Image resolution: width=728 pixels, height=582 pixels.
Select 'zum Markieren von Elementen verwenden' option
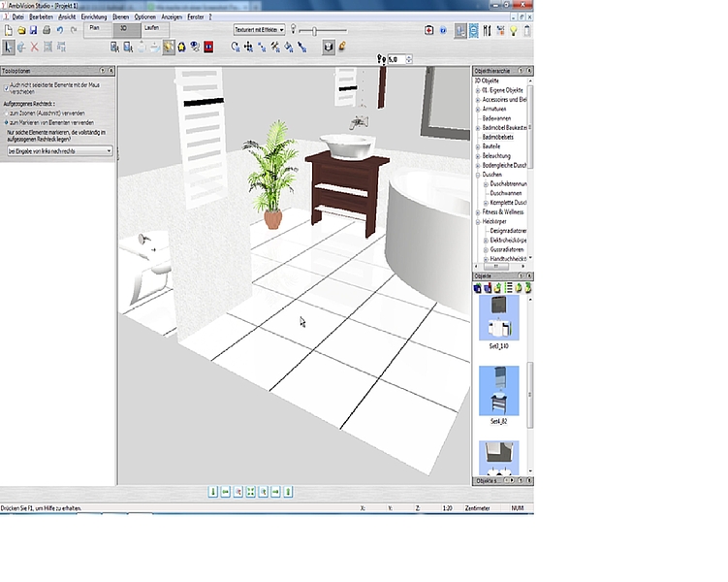[6, 122]
